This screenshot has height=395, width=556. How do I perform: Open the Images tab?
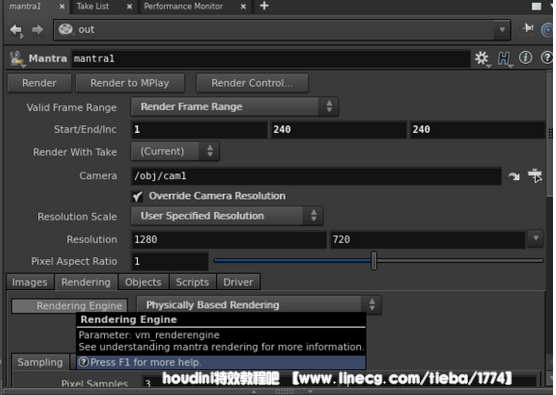click(30, 282)
